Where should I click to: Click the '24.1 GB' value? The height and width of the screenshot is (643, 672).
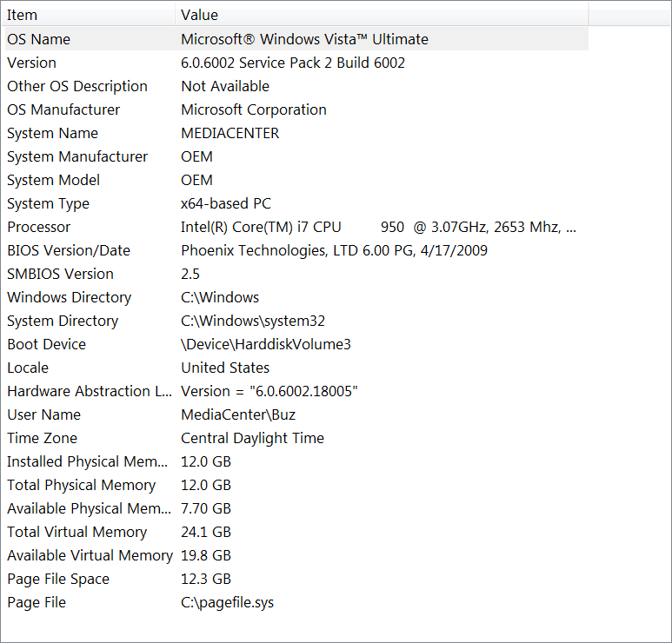[206, 532]
